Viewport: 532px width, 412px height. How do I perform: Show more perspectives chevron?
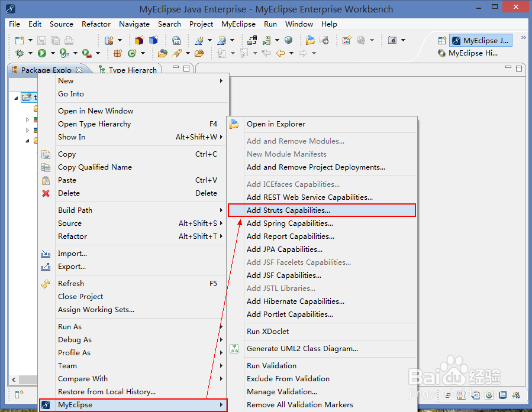(x=524, y=38)
